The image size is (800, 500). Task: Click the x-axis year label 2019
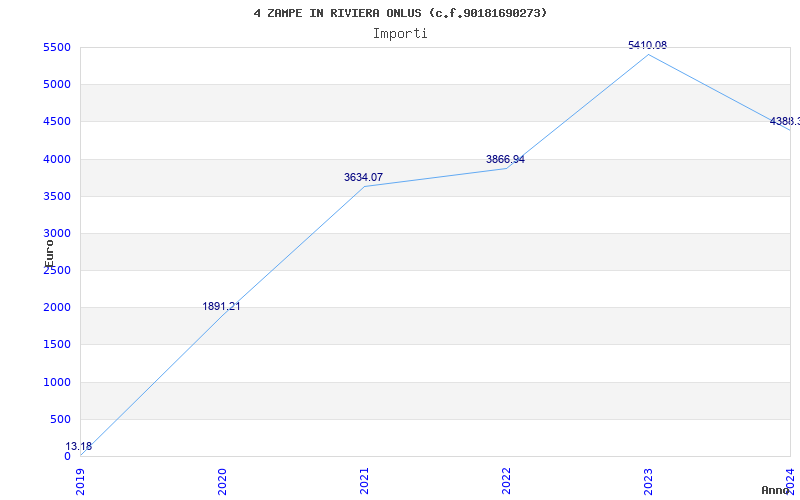tap(81, 482)
